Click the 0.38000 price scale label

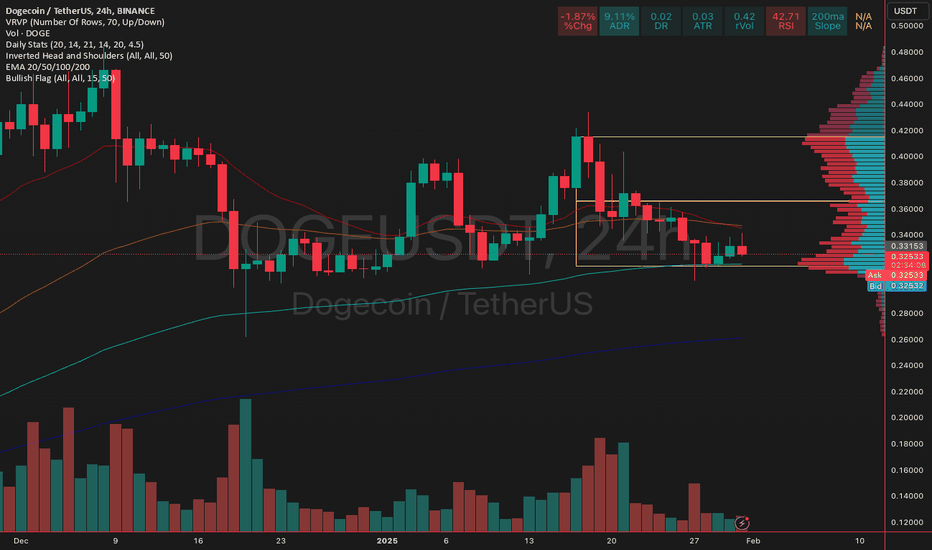pos(907,183)
